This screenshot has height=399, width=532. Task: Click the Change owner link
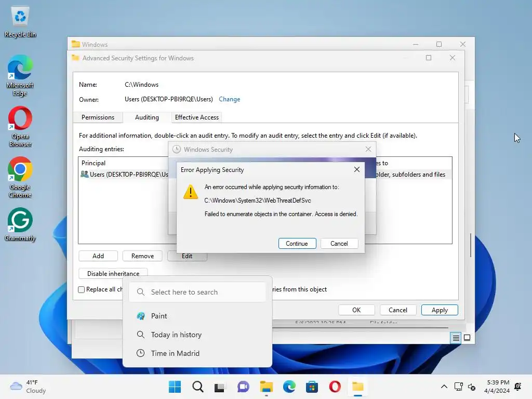click(x=229, y=99)
